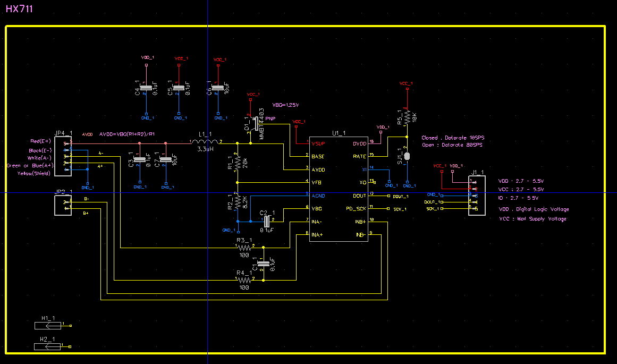Select the SJ1_1 solder jumper

coord(407,156)
